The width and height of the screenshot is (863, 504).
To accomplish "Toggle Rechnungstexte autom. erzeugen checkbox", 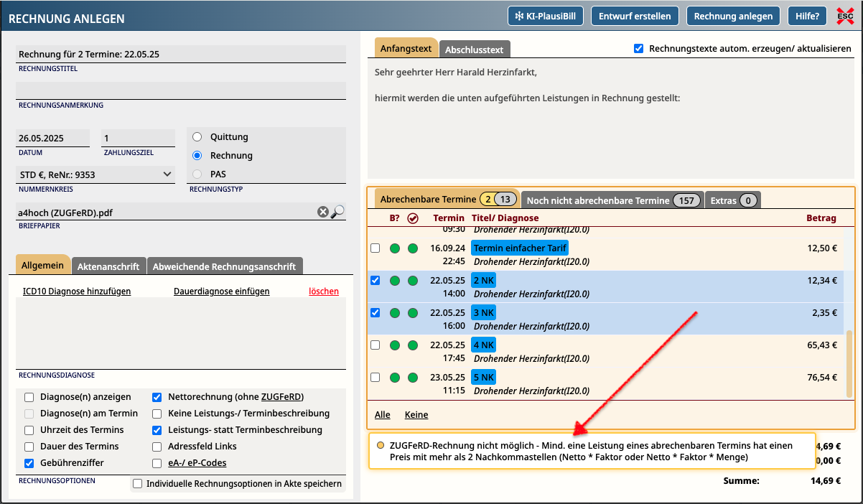I will pos(638,49).
